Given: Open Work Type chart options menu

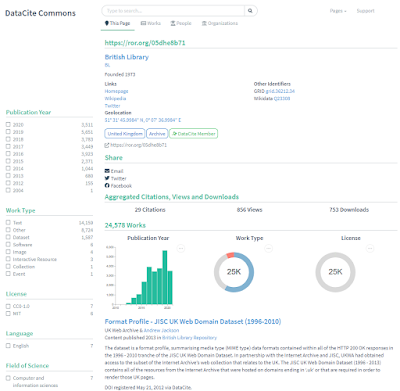Looking at the screenshot, I should point(269,248).
